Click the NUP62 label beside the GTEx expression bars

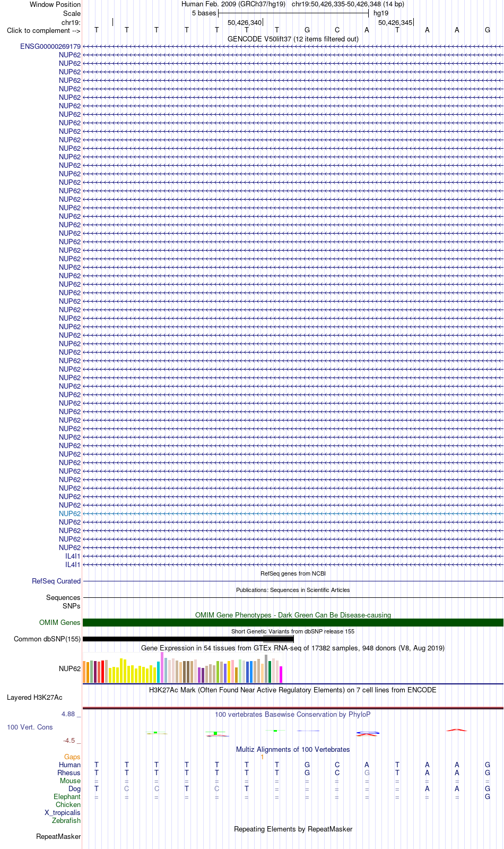(70, 669)
